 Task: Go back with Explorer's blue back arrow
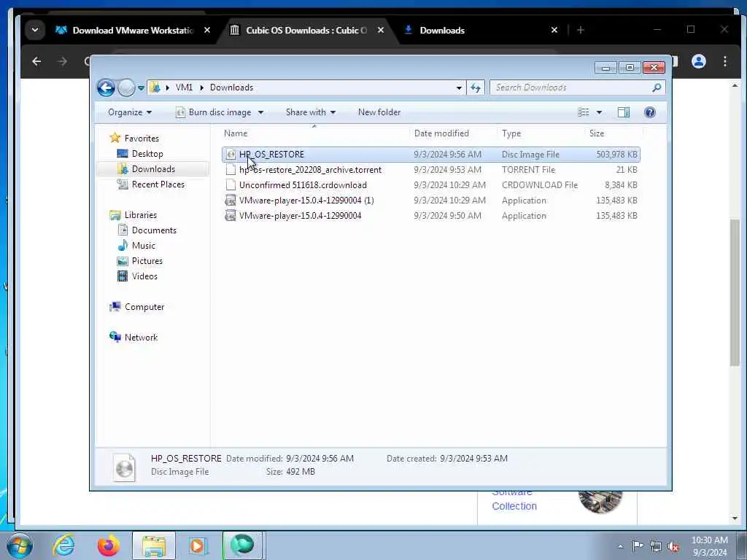click(x=106, y=87)
